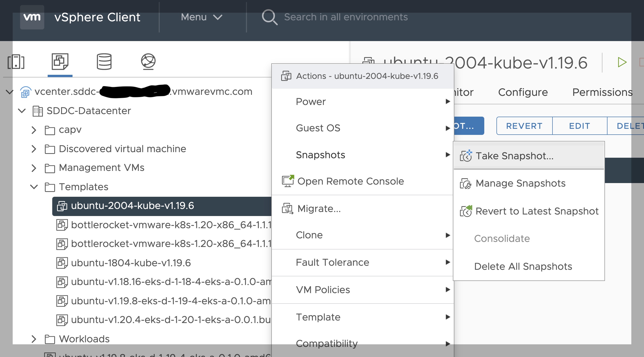Select Manage Snapshots menu entry

point(520,183)
